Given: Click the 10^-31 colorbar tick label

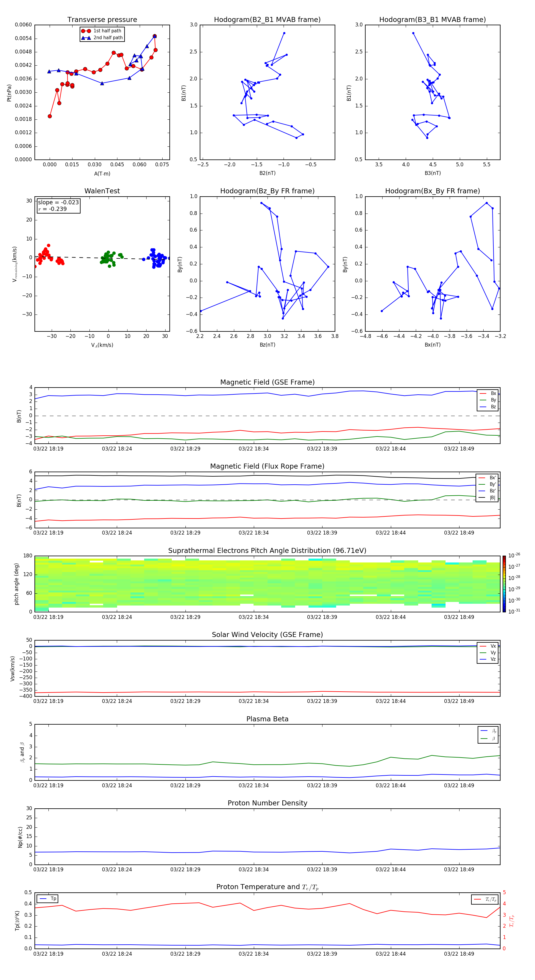Looking at the screenshot, I should tap(514, 611).
